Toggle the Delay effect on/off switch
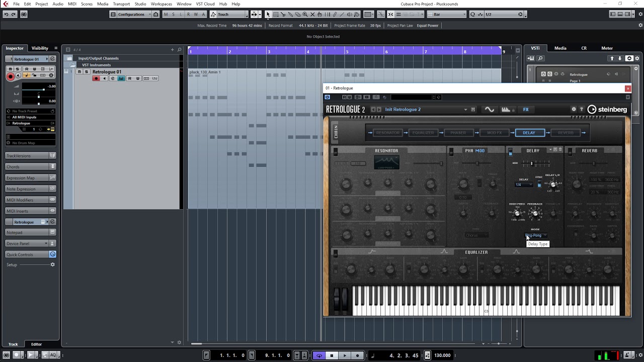 (511, 151)
